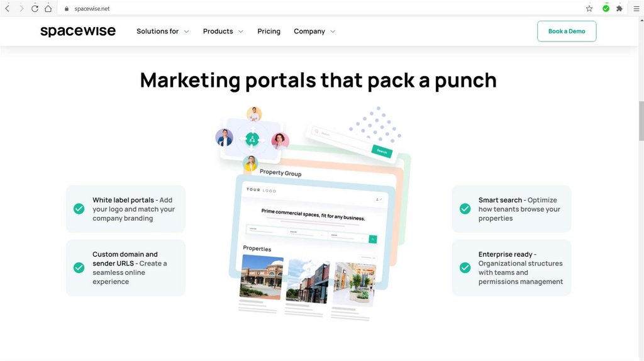Click the padlock site security icon

coord(67,9)
